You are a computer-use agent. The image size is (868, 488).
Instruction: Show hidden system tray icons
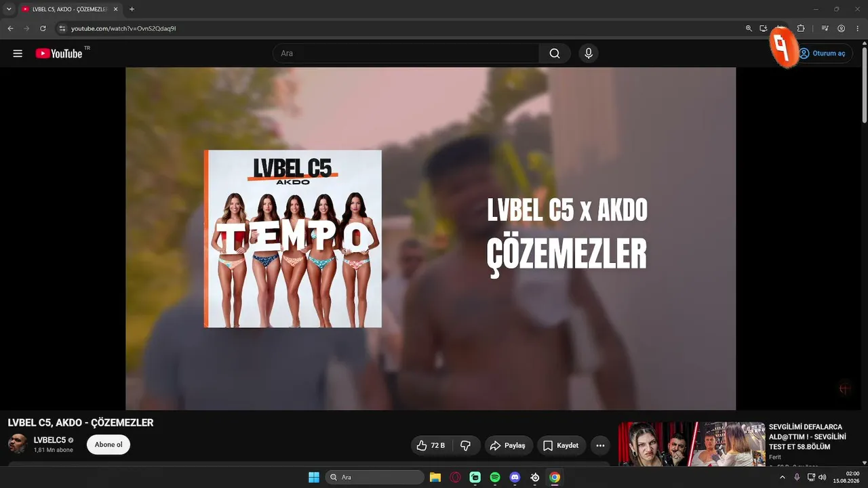point(782,477)
